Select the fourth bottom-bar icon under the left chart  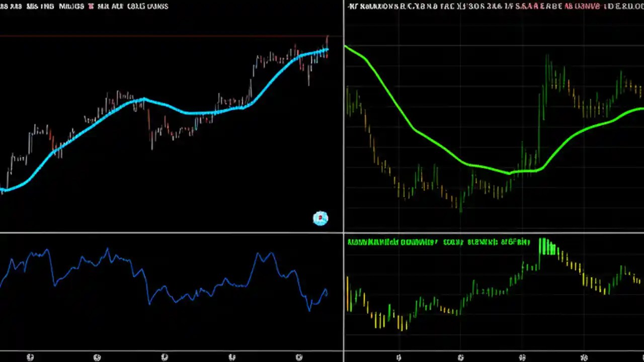pyautogui.click(x=232, y=357)
